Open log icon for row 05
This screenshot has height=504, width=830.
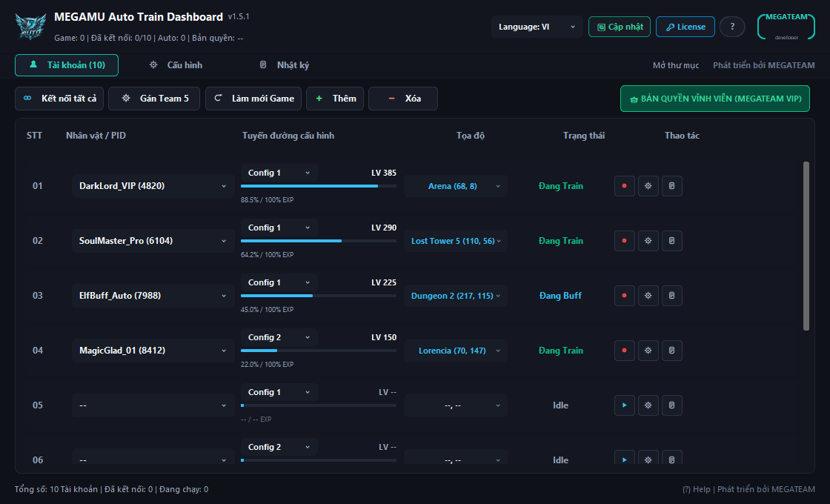click(x=671, y=405)
